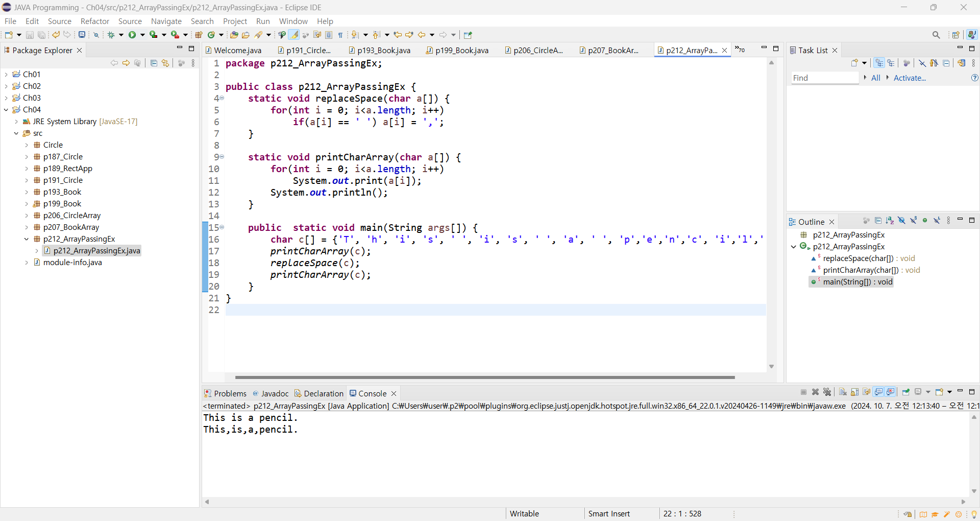Screen dimensions: 980x521
Task: Toggle Scheduled presentation in Task List
Action: click(x=891, y=63)
